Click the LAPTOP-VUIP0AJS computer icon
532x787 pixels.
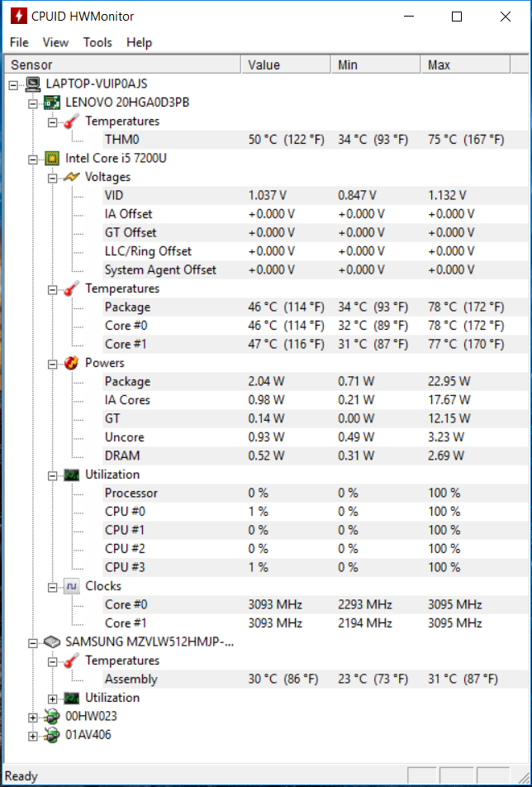click(x=33, y=83)
